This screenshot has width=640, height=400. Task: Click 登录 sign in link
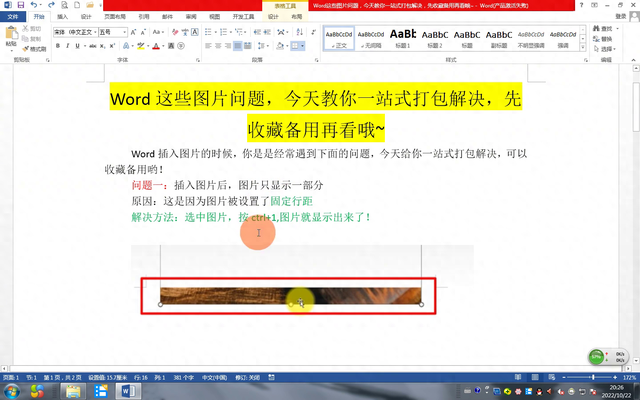point(620,16)
